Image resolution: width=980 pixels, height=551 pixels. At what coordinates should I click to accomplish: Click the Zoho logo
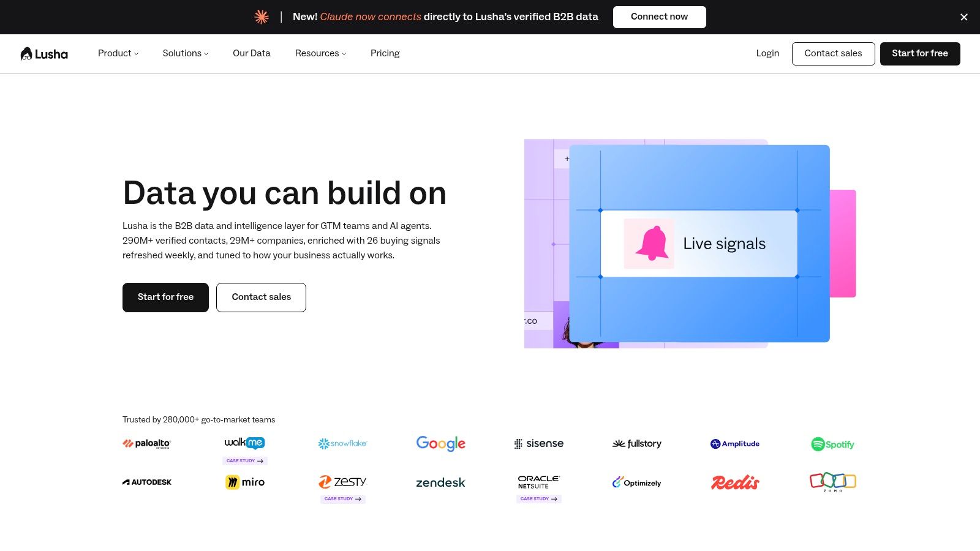pos(833,482)
